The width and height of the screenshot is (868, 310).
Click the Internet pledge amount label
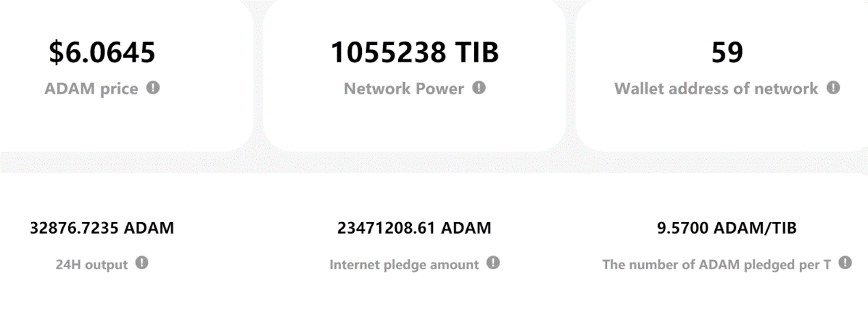pos(404,265)
